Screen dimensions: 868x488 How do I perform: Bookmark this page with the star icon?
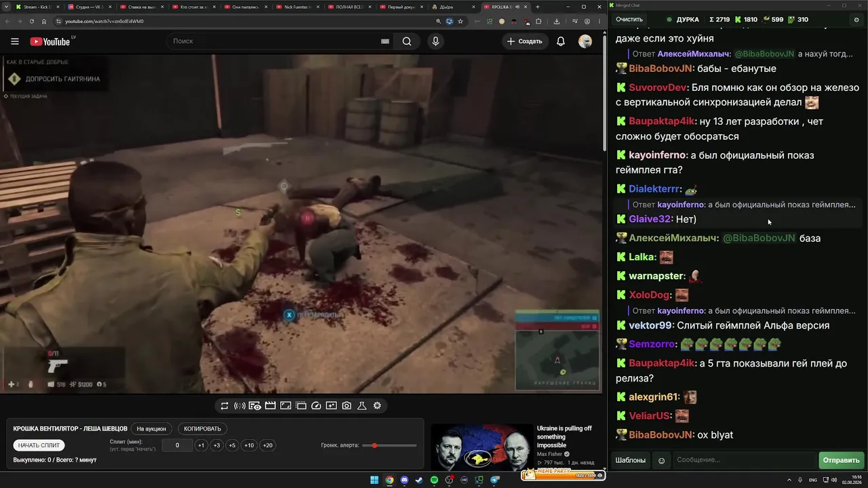pos(460,21)
